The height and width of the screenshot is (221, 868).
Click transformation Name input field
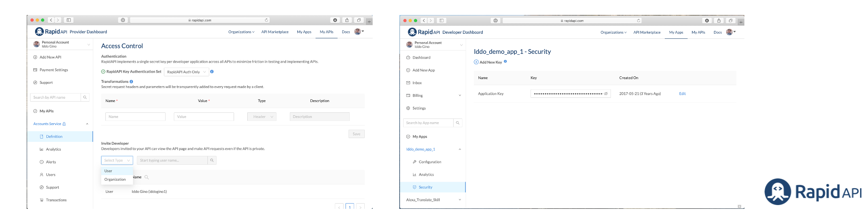coord(135,117)
